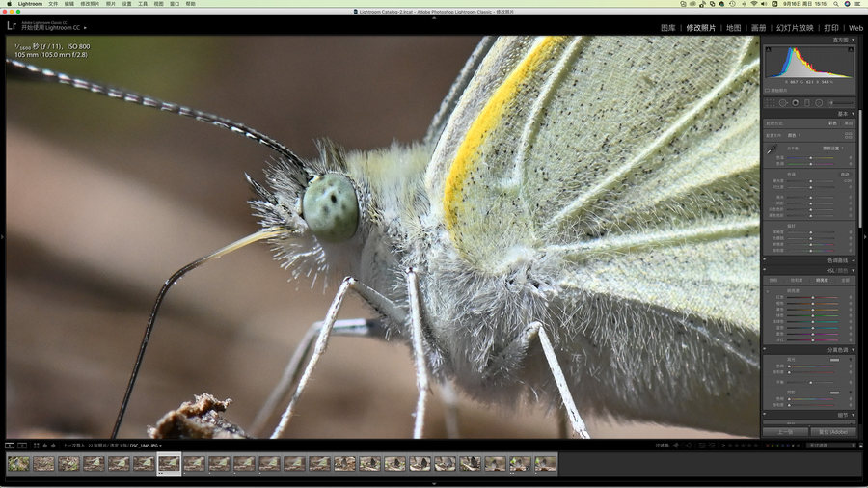Screen dimensions: 868x488
Task: Switch to the 图库 module
Action: (667, 28)
